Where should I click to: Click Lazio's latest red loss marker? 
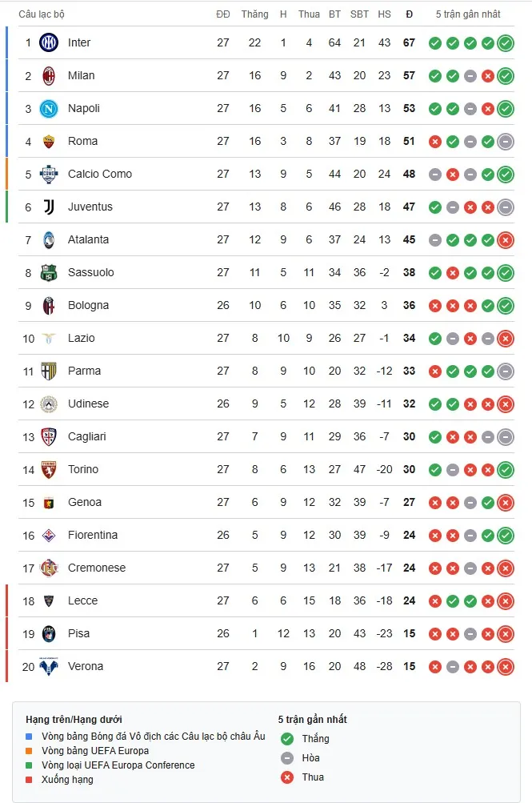tap(505, 338)
